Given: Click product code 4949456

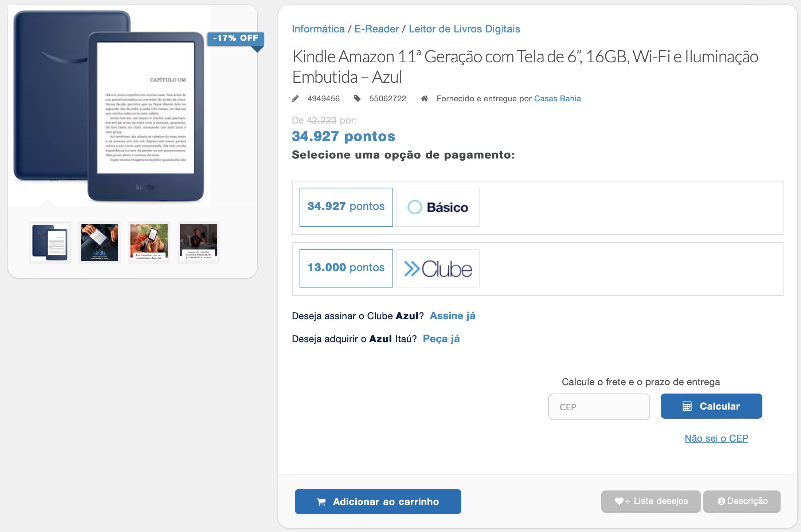Looking at the screenshot, I should pos(323,98).
